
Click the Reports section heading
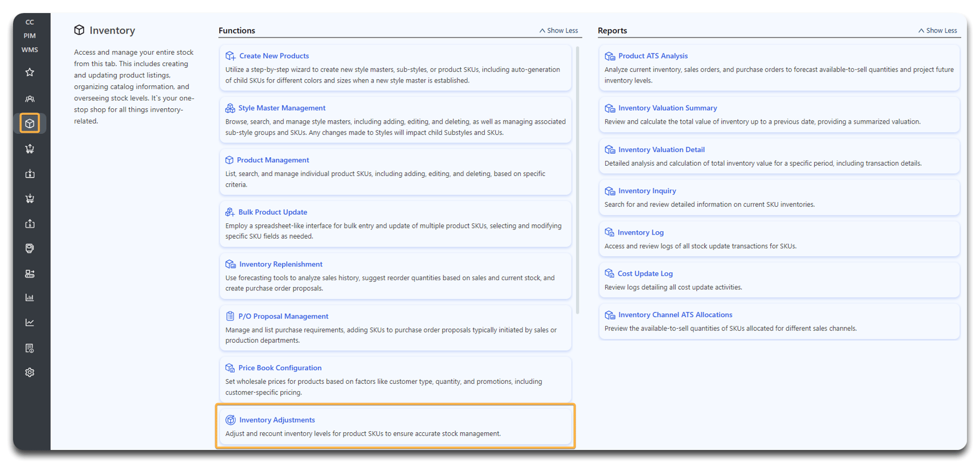pyautogui.click(x=612, y=31)
